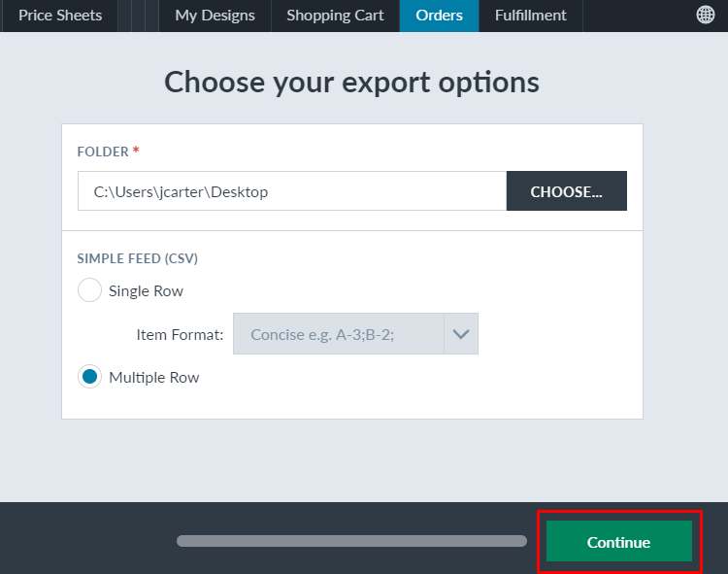Click the gray progress bar

pyautogui.click(x=351, y=541)
